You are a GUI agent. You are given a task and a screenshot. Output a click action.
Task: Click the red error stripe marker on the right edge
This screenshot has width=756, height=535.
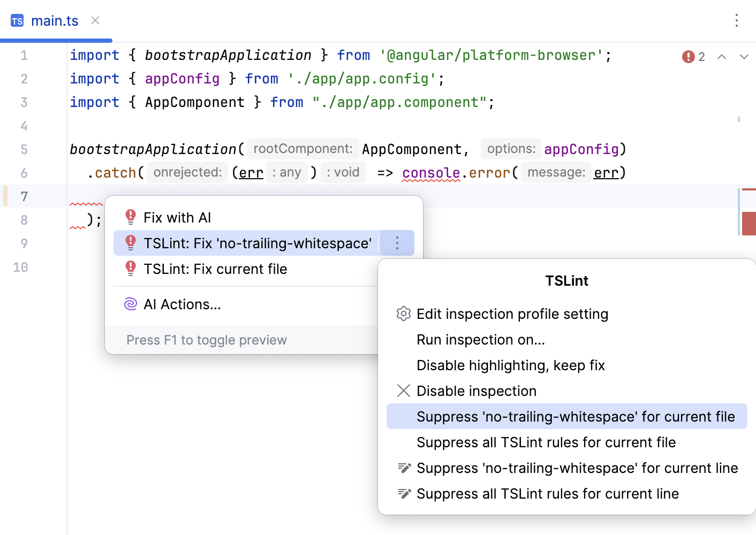click(749, 224)
